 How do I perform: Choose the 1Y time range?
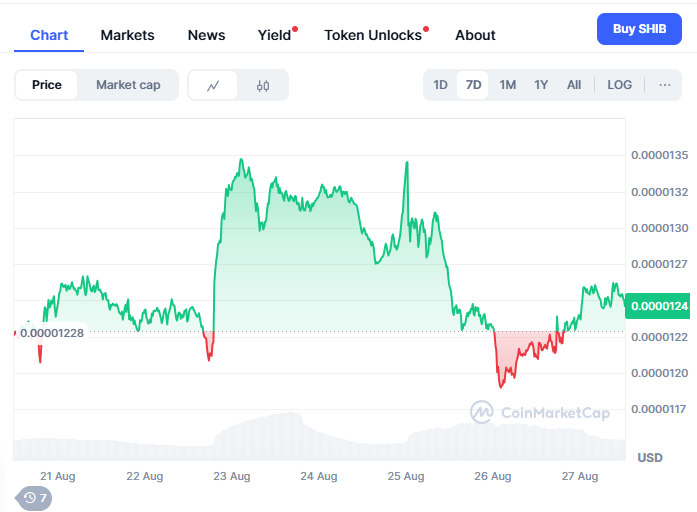541,85
